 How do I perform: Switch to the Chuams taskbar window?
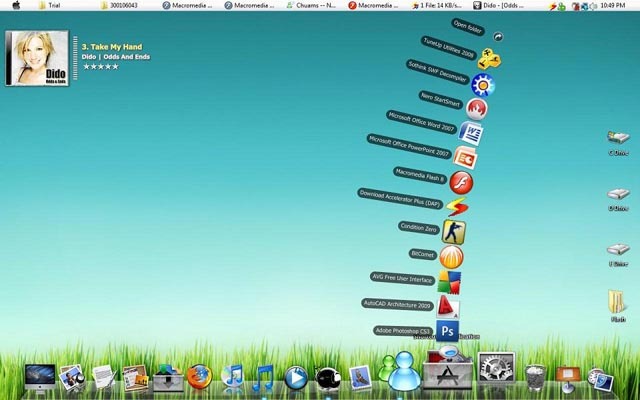coord(311,6)
